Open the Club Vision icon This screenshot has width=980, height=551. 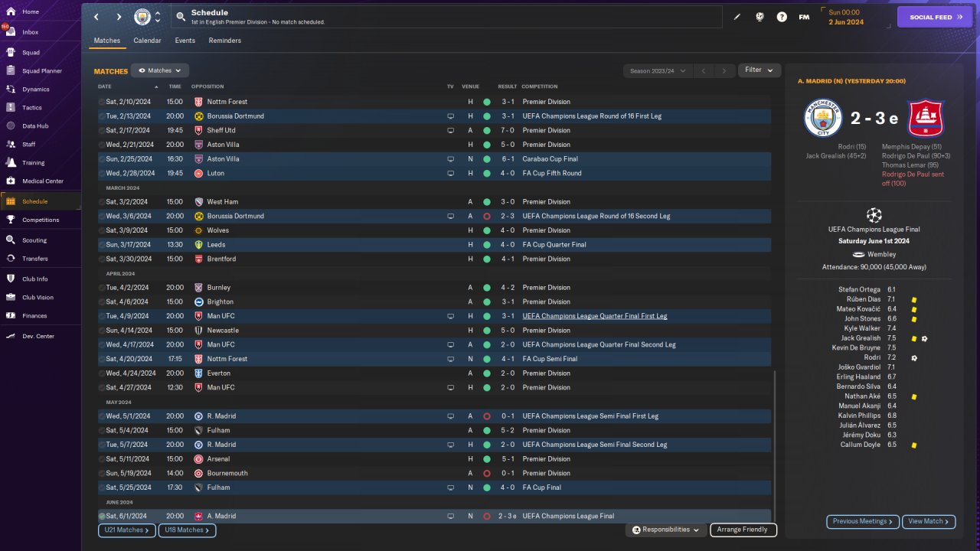point(11,297)
